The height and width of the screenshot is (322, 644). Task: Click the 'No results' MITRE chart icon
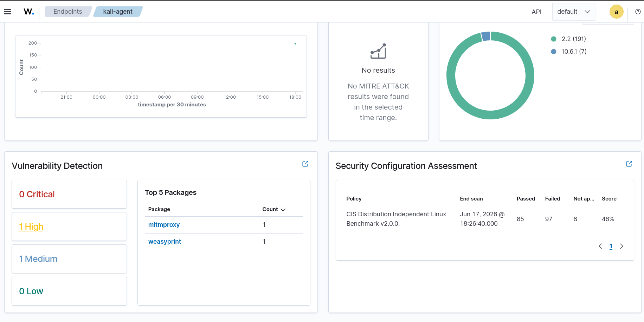click(378, 51)
